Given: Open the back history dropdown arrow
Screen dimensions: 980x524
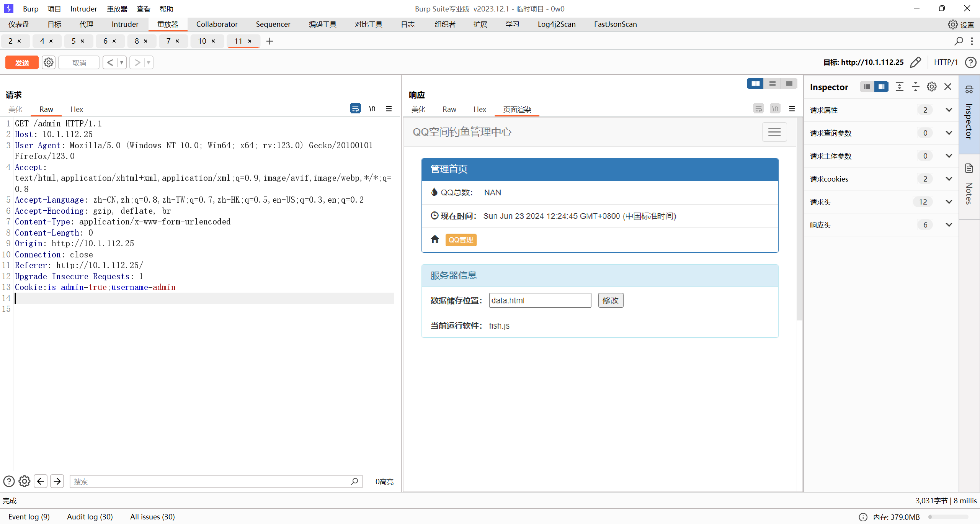Looking at the screenshot, I should [121, 62].
